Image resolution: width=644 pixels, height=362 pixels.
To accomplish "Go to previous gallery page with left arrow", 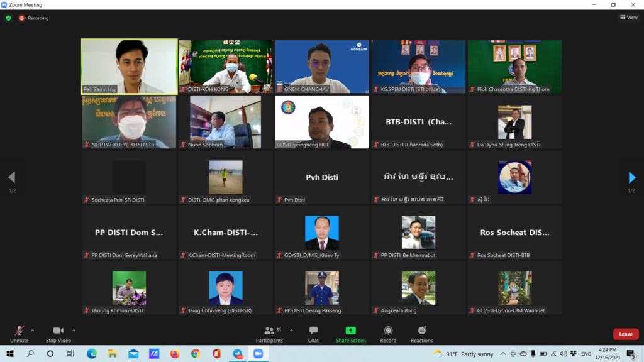I will tap(11, 178).
